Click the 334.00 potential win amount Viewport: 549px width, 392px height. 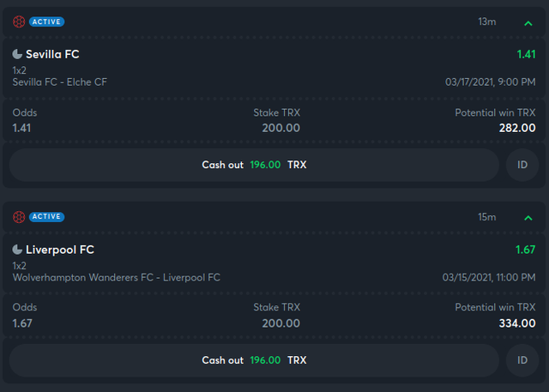[x=517, y=323]
